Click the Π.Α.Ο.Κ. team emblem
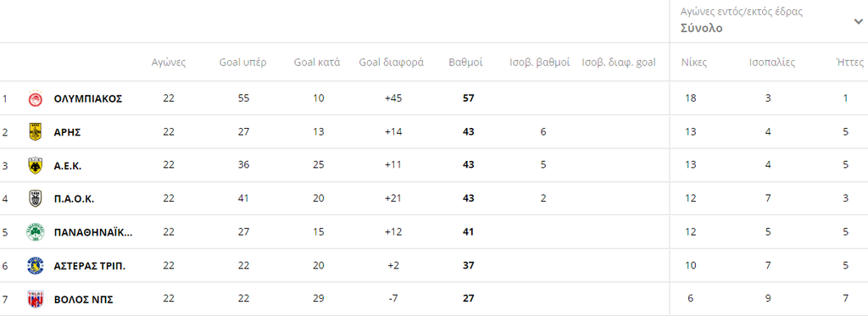The width and height of the screenshot is (868, 316). [35, 199]
